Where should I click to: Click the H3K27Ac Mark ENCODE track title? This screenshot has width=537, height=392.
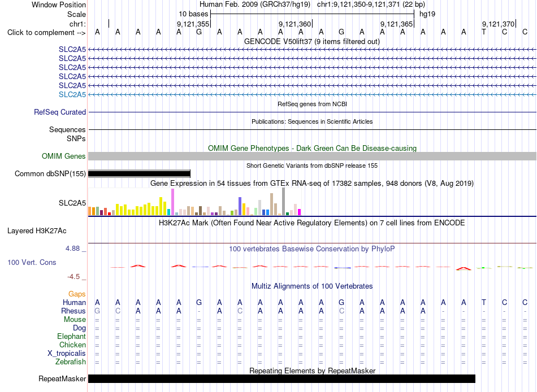(312, 223)
